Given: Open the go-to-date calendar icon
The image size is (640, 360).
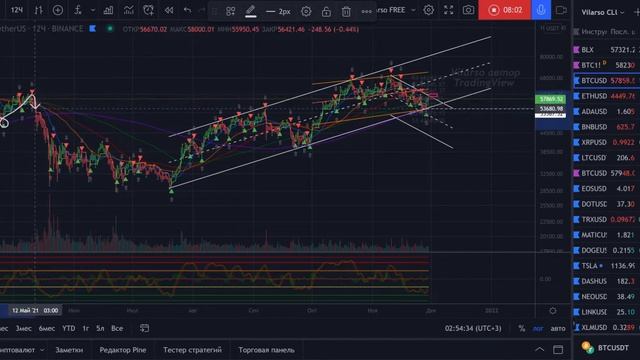Looking at the screenshot, I should [144, 328].
